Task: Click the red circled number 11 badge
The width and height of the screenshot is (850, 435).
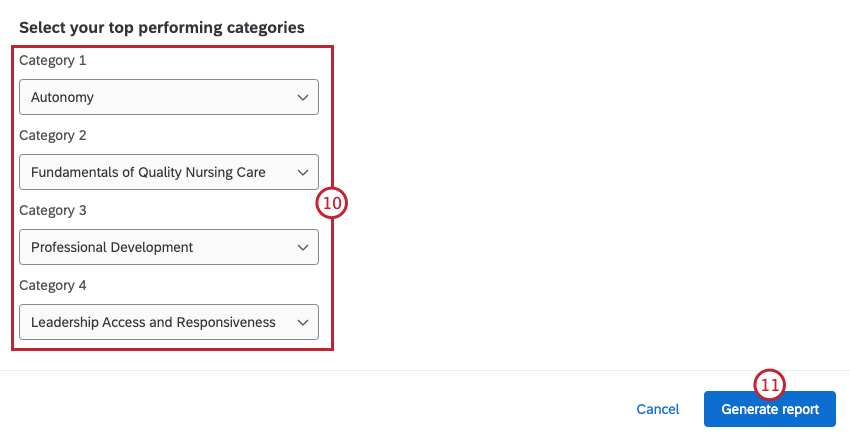Action: tap(769, 385)
